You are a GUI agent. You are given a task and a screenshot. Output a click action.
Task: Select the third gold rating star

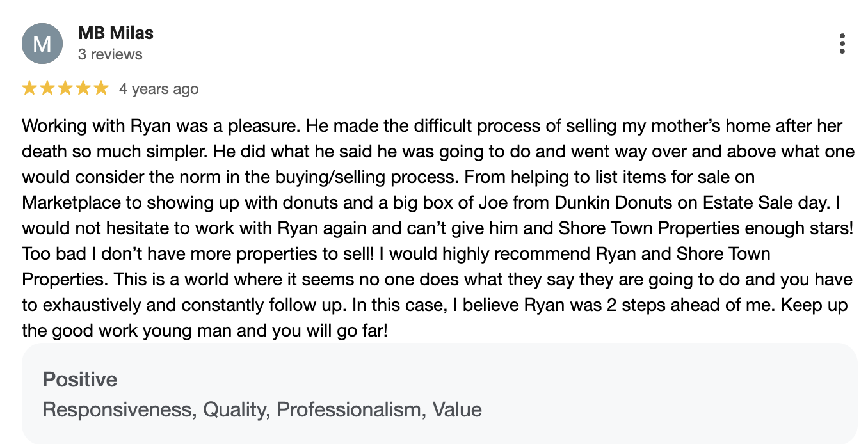66,88
